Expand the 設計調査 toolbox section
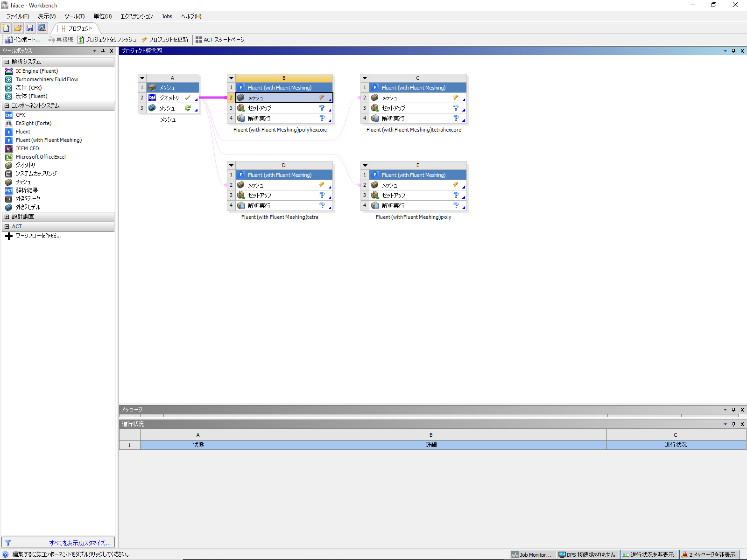The height and width of the screenshot is (560, 747). click(7, 216)
